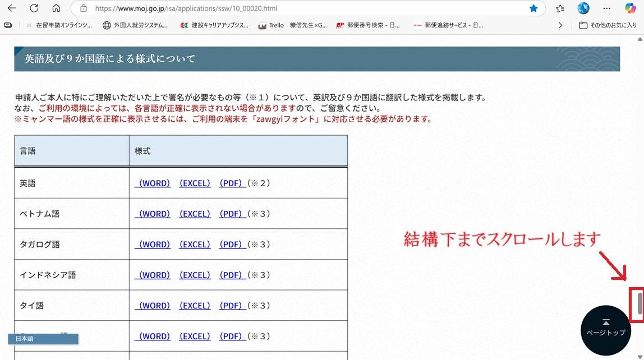Click the vertical scrollbar thumb
This screenshot has width=644, height=360.
(x=640, y=304)
